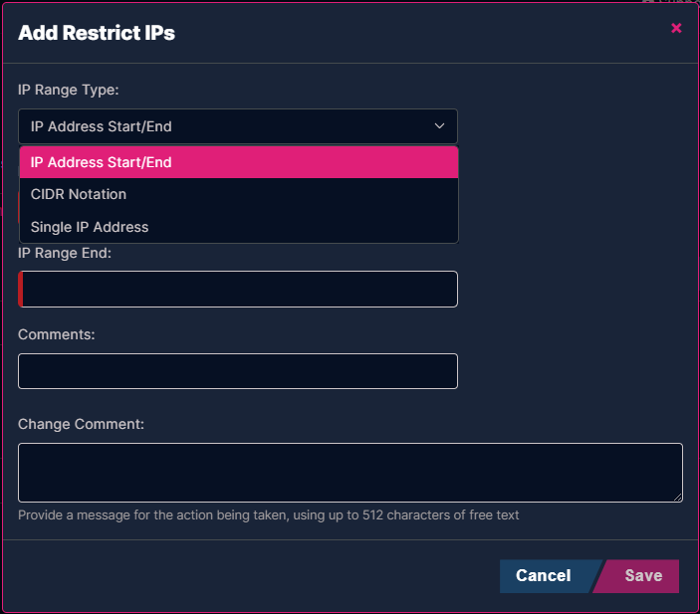This screenshot has width=700, height=614.
Task: Click into the Change Comment textarea
Action: click(x=350, y=473)
